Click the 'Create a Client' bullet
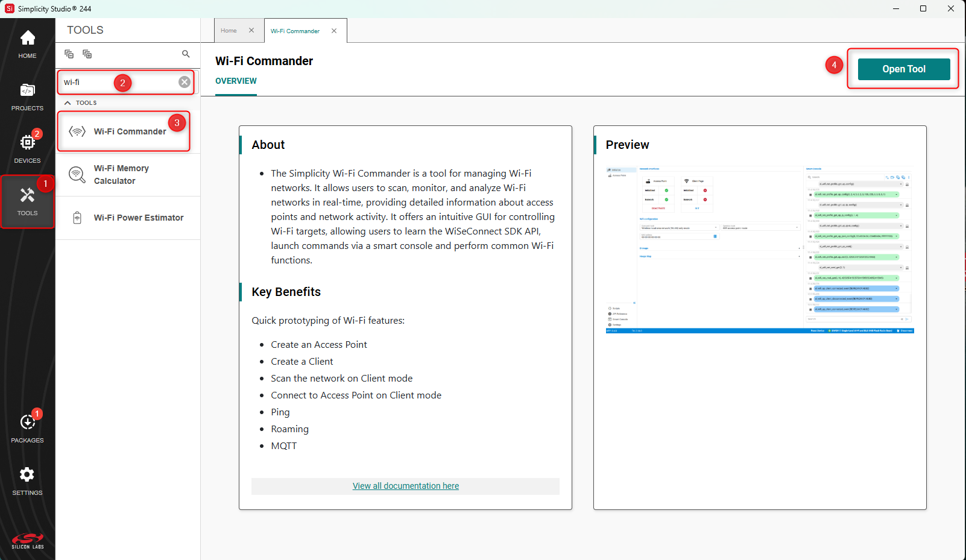 coord(302,362)
